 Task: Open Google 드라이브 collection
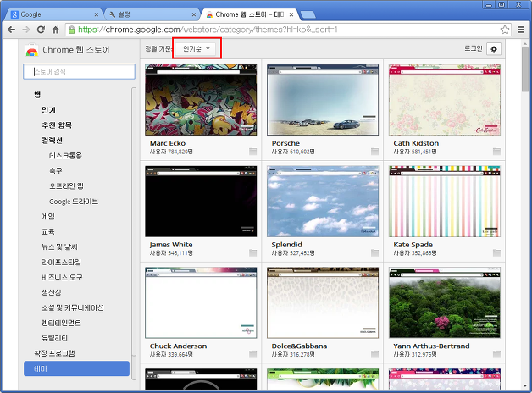74,202
